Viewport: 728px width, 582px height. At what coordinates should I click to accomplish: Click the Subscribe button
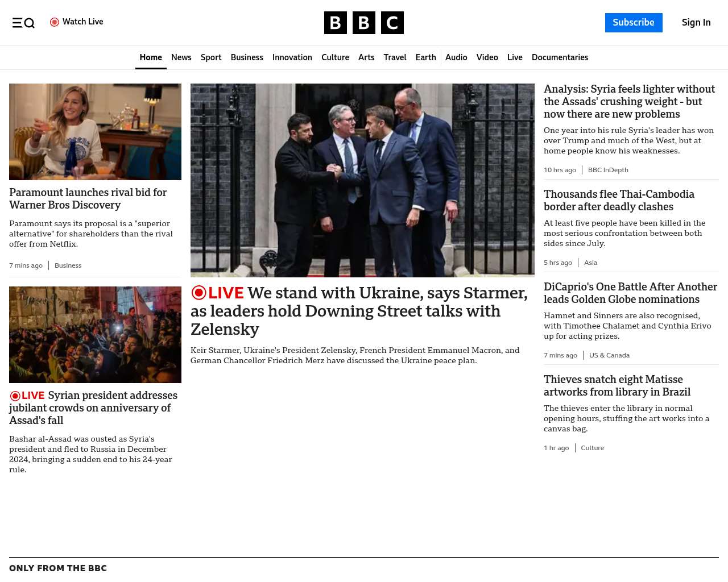[x=634, y=23]
